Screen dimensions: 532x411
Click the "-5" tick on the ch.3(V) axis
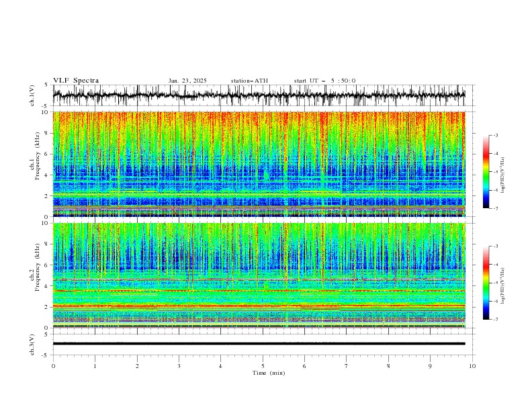pyautogui.click(x=46, y=355)
